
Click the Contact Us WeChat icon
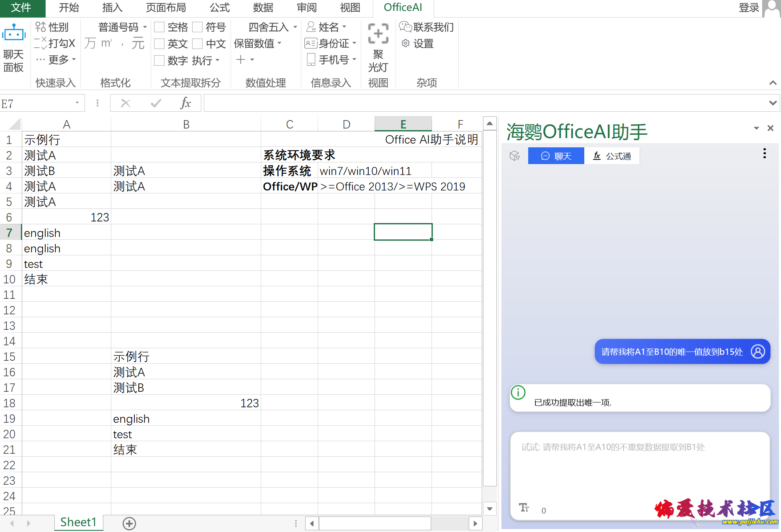405,27
